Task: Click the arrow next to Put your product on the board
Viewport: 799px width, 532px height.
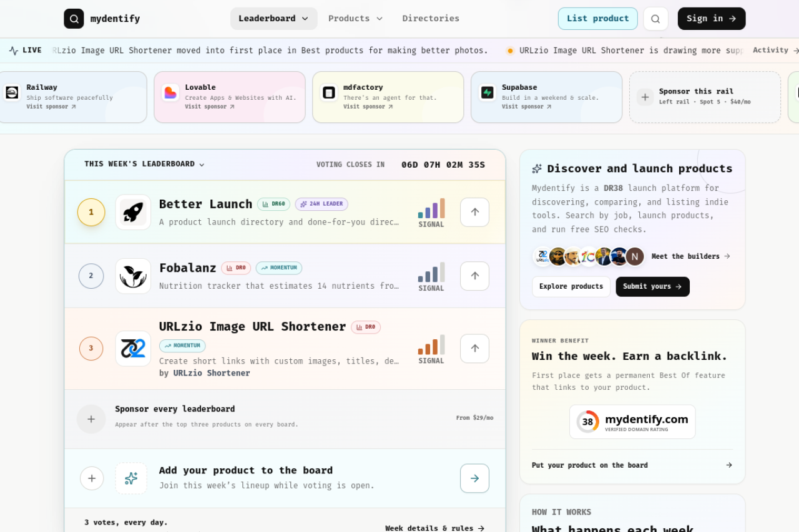Action: 729,465
